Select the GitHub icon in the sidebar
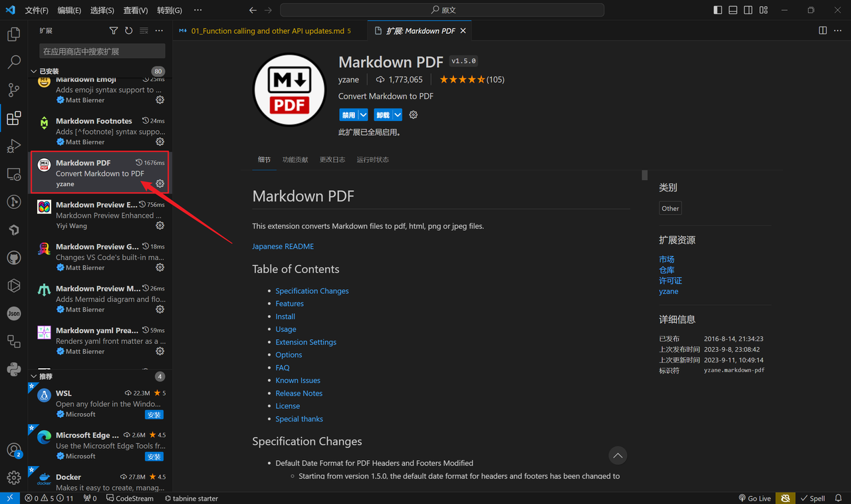851x504 pixels. pyautogui.click(x=13, y=257)
